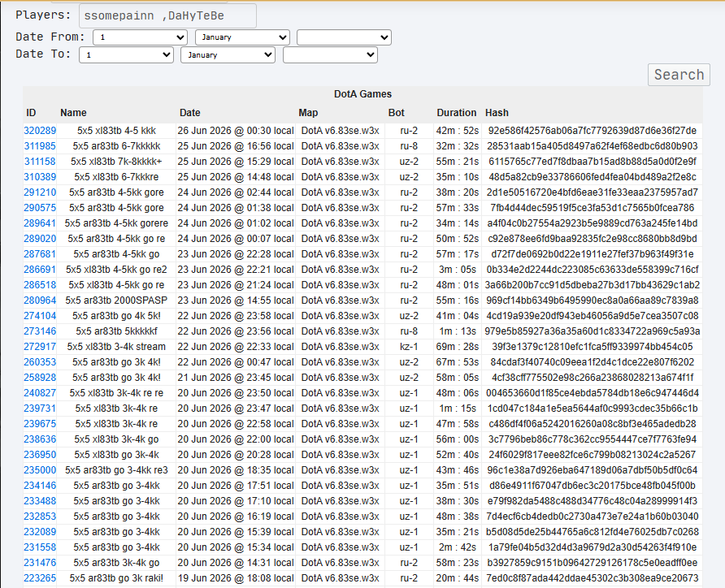
Task: Click the Players input field
Action: (168, 15)
